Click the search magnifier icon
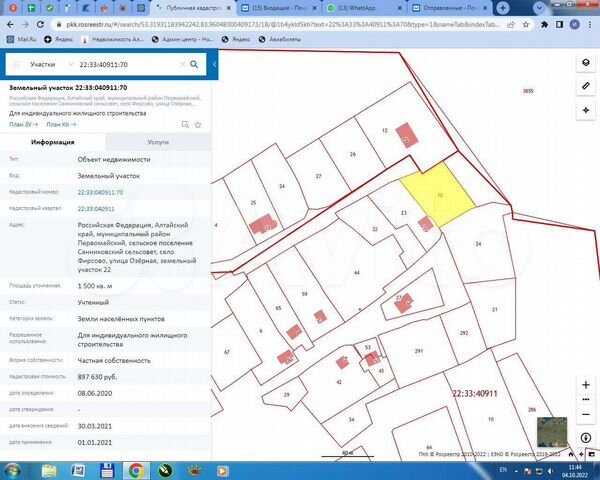 (194, 64)
